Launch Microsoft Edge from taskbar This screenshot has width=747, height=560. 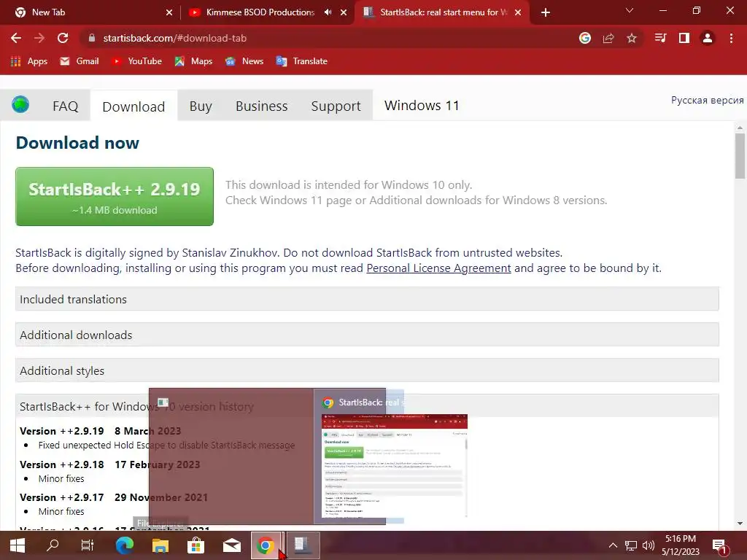pyautogui.click(x=124, y=545)
